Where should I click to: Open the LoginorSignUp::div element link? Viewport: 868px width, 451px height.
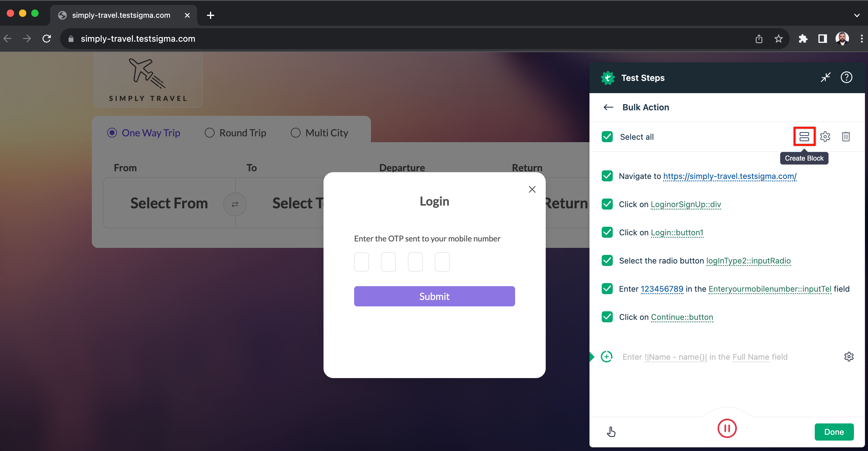click(686, 204)
